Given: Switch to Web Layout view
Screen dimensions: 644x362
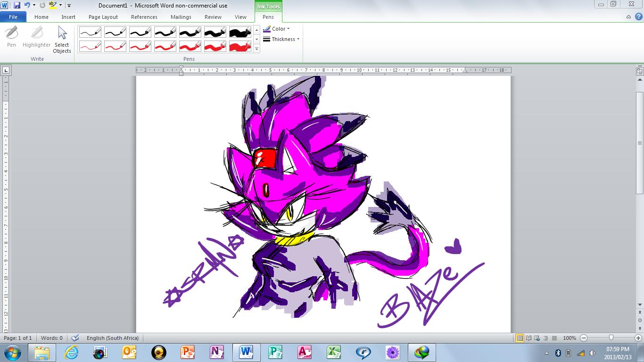Looking at the screenshot, I should pyautogui.click(x=537, y=338).
